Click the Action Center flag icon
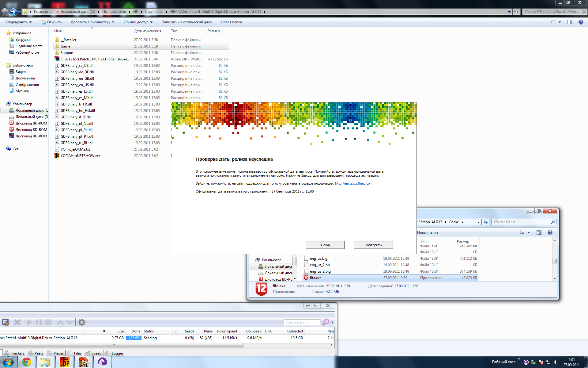This screenshot has width=588, height=368. 541,362
